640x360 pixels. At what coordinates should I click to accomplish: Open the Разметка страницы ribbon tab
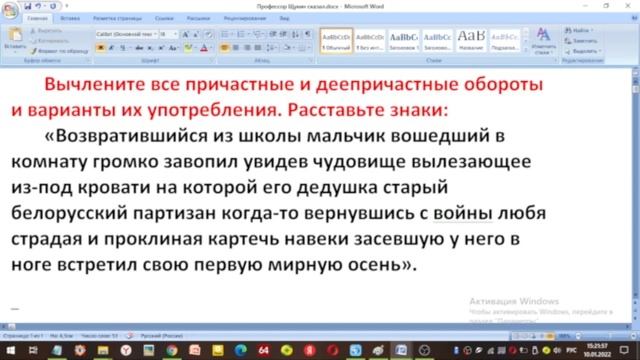pyautogui.click(x=117, y=18)
